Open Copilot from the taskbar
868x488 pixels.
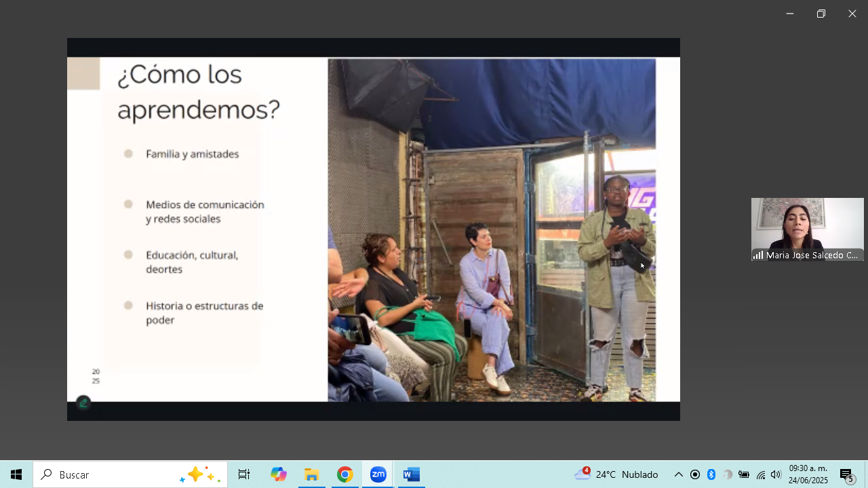(278, 474)
